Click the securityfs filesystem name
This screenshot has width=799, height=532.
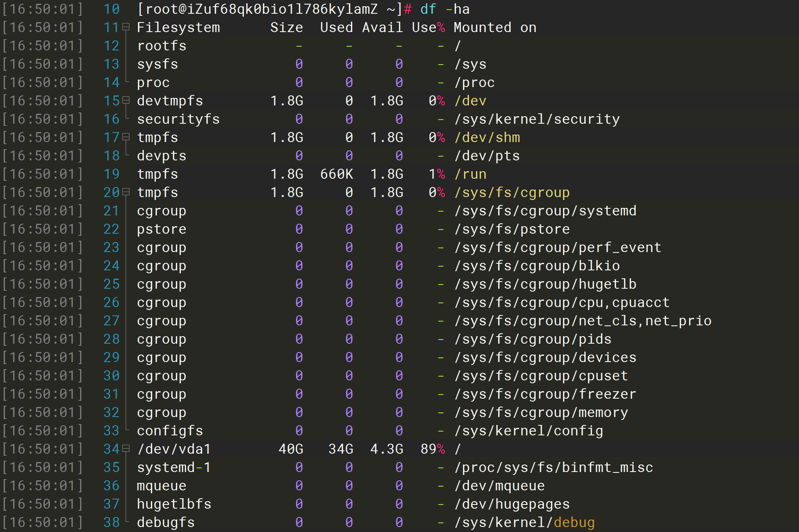(x=178, y=119)
